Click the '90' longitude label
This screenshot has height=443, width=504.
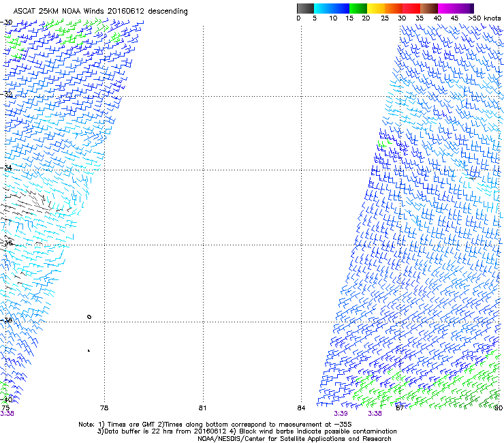tap(499, 408)
